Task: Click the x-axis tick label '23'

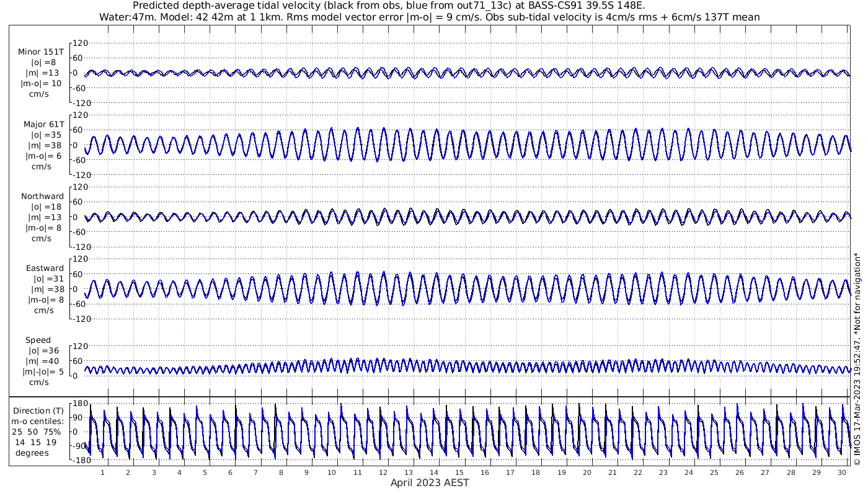Action: coord(663,472)
